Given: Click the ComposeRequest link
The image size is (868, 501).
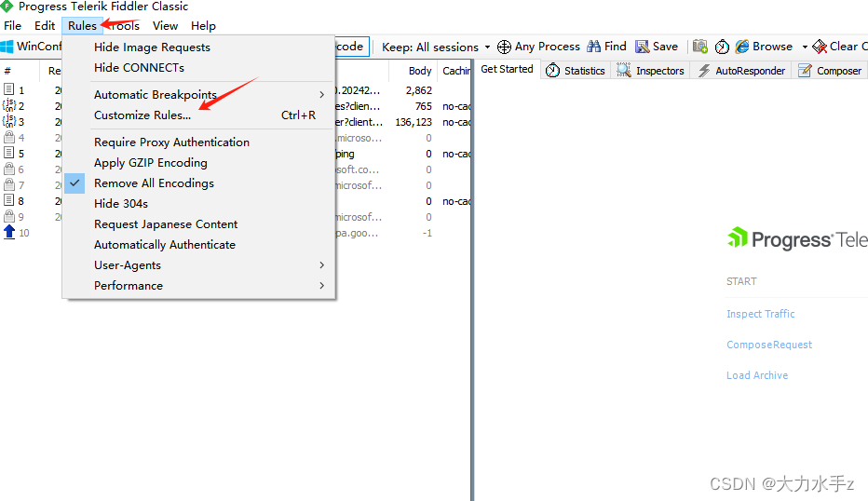Looking at the screenshot, I should (769, 345).
